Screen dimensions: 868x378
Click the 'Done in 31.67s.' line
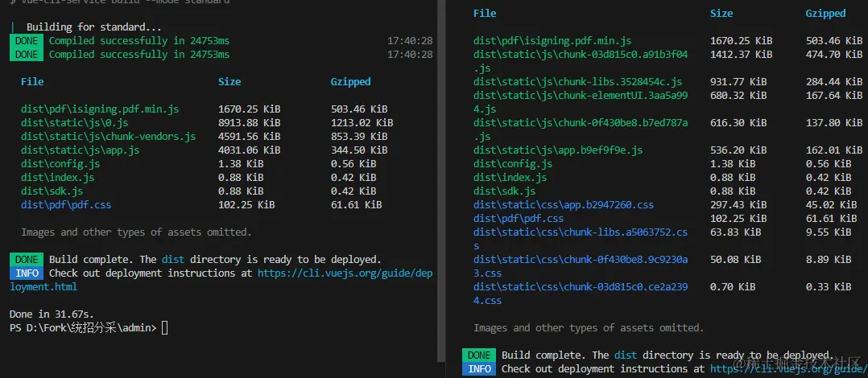point(51,314)
